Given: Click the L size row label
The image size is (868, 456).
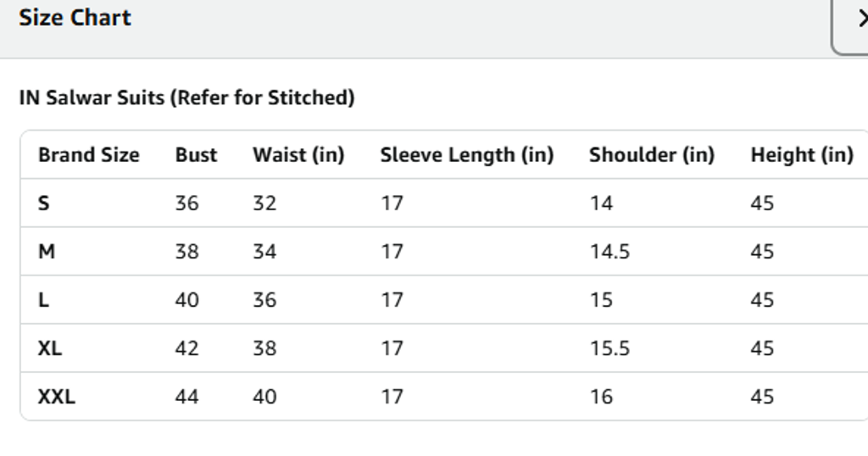Looking at the screenshot, I should [43, 300].
